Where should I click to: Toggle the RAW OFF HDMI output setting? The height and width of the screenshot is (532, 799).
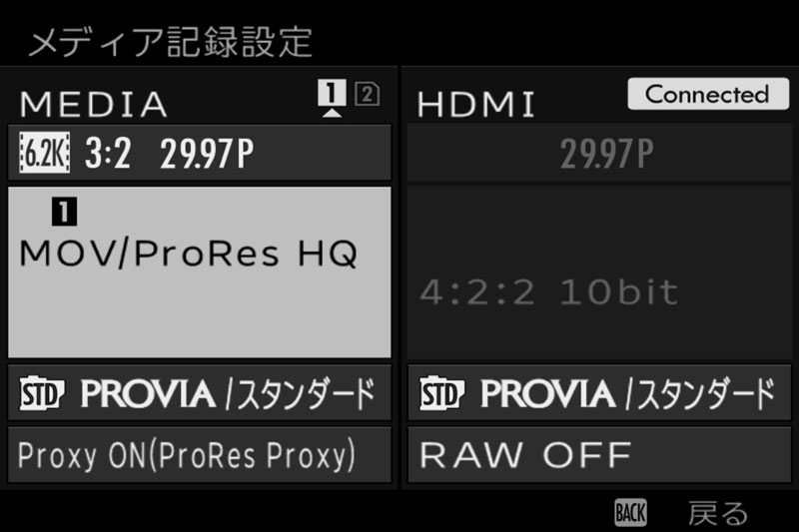599,454
